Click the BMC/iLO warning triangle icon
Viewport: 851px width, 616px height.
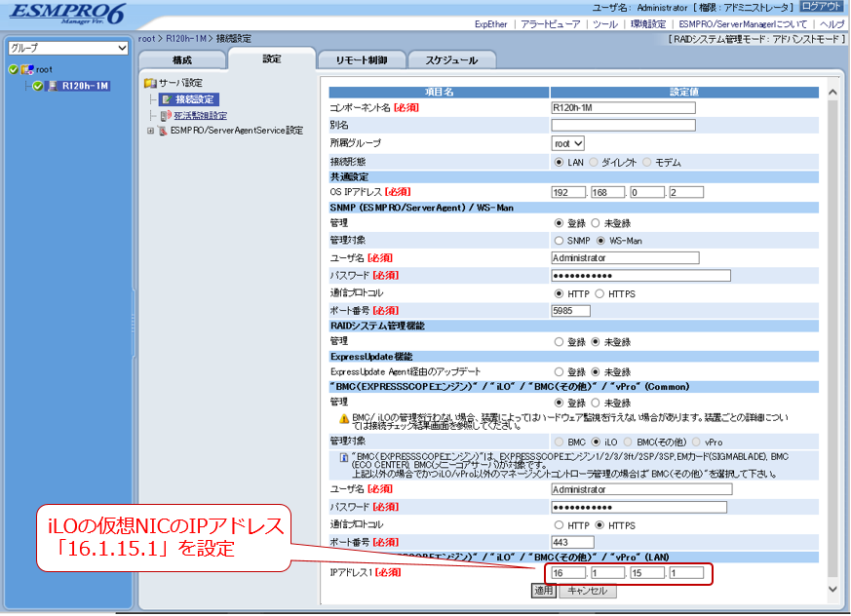tap(344, 418)
